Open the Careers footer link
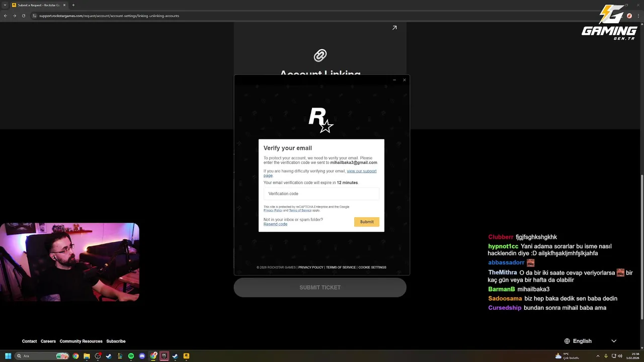Image resolution: width=644 pixels, height=362 pixels. [48, 341]
